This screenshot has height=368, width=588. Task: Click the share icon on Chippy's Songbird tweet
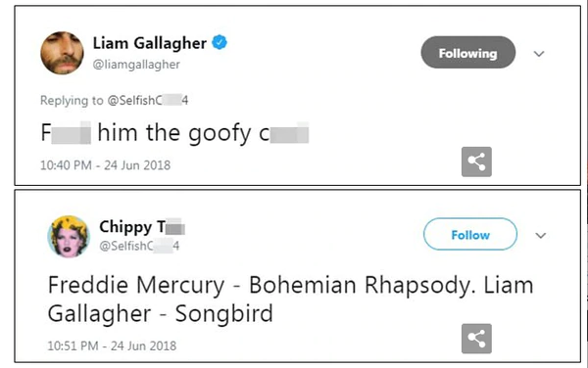[476, 339]
